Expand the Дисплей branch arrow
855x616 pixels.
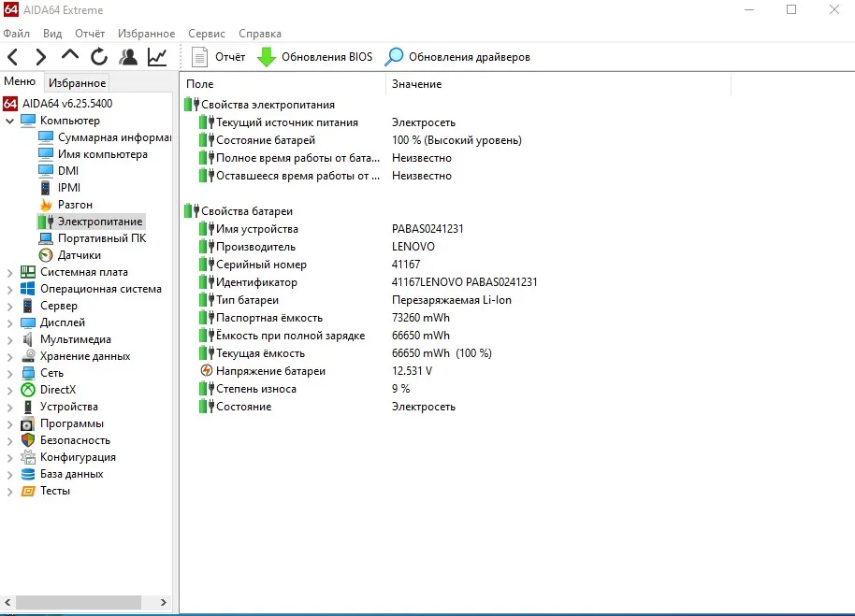[x=9, y=323]
